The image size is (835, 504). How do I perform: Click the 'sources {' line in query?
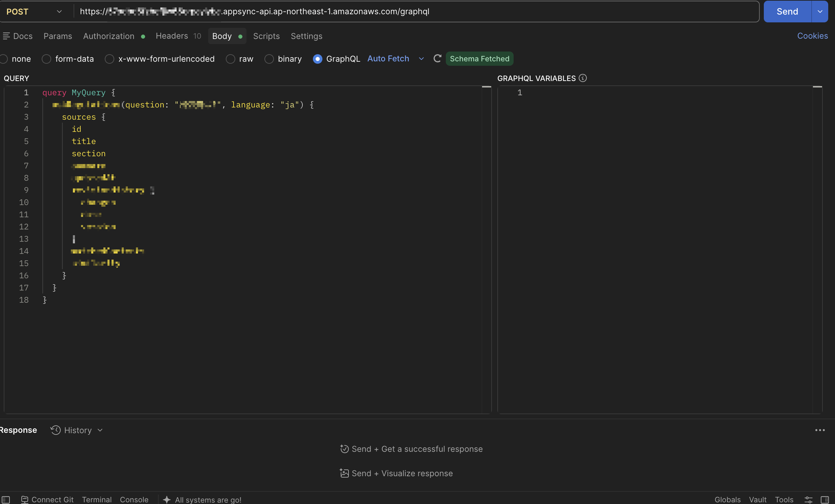click(83, 117)
